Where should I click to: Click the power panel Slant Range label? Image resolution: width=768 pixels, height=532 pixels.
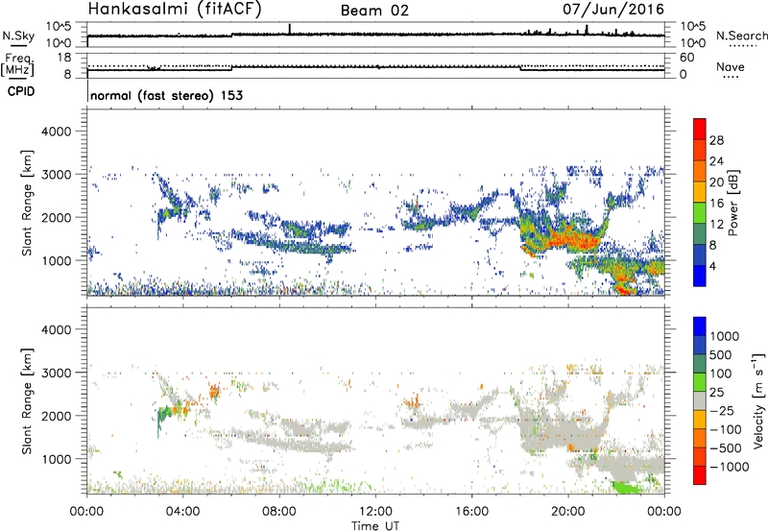[x=27, y=203]
